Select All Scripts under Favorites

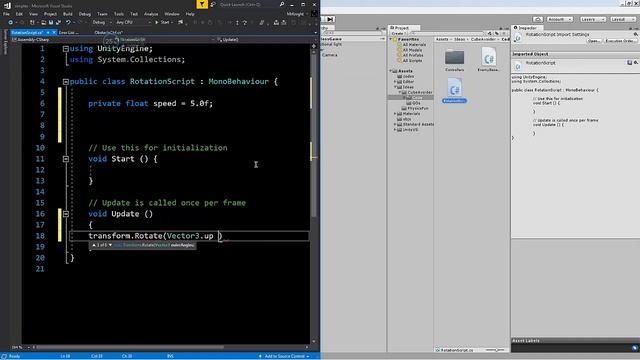[x=411, y=60]
